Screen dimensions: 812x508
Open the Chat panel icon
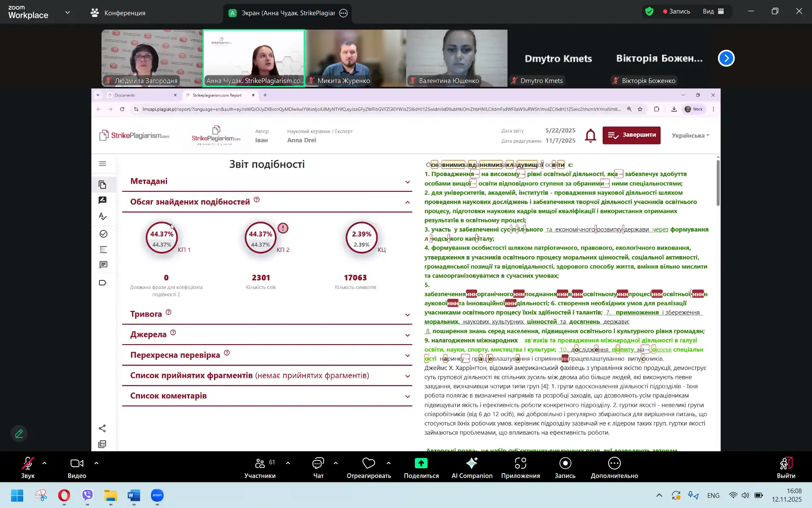(x=318, y=464)
